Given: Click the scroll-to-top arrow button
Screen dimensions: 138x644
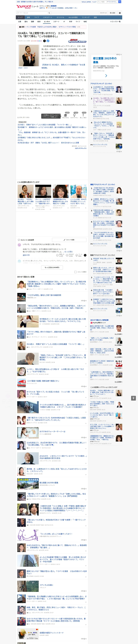Looking at the screenshot, I should click(133, 398).
